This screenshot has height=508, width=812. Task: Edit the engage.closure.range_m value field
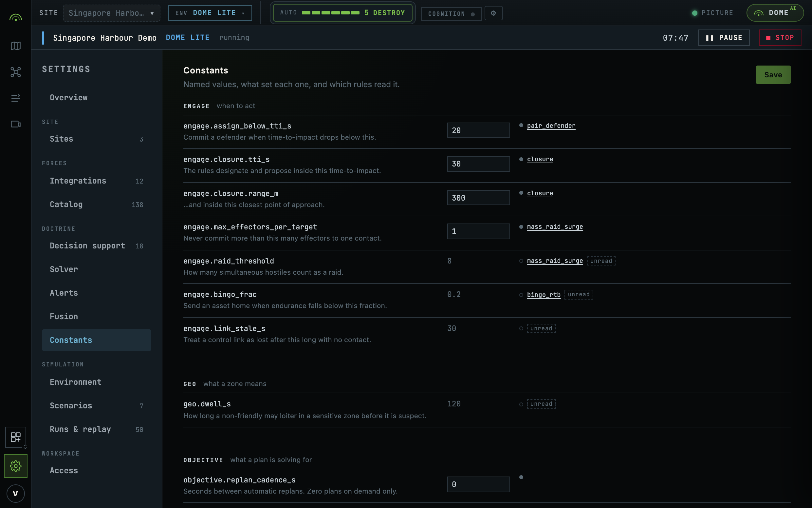(478, 198)
